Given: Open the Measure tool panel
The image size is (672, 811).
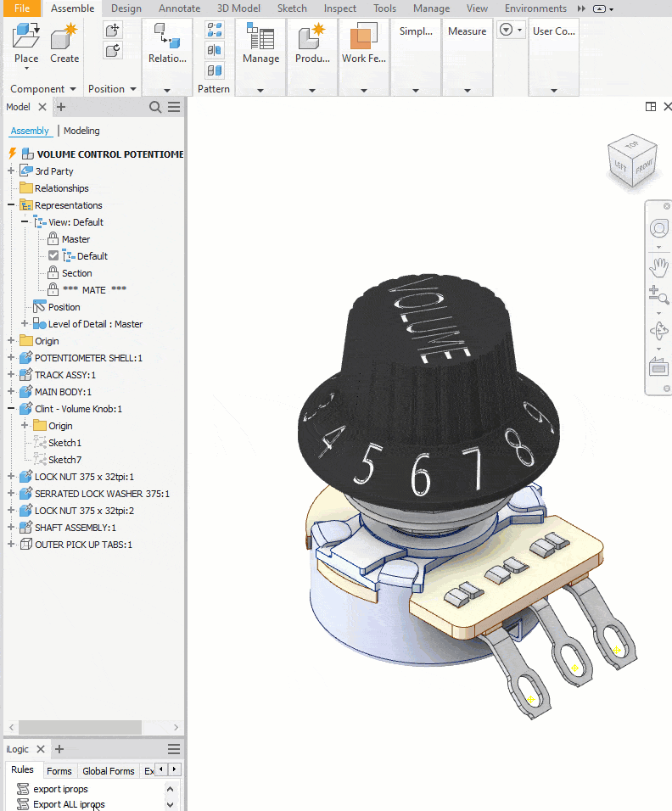Looking at the screenshot, I should pos(467,31).
